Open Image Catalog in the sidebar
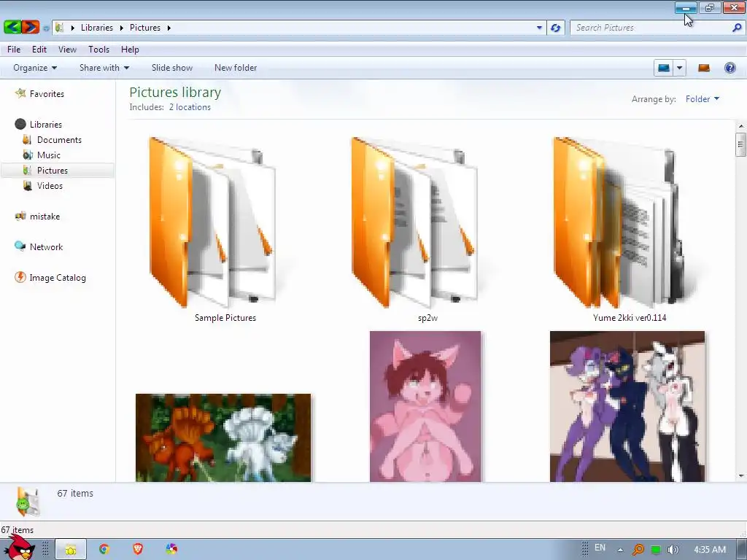 pyautogui.click(x=58, y=278)
